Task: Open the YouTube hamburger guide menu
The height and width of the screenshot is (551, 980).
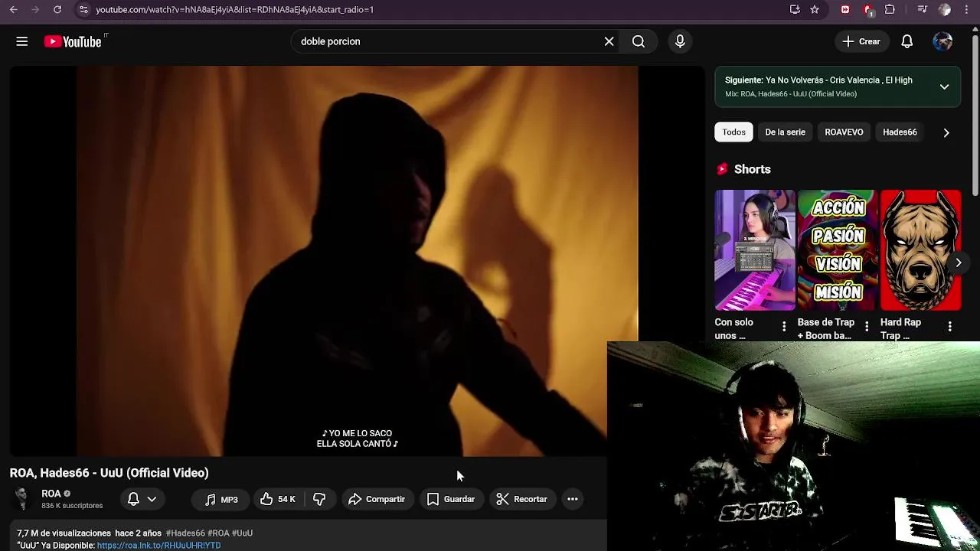Action: (x=22, y=41)
